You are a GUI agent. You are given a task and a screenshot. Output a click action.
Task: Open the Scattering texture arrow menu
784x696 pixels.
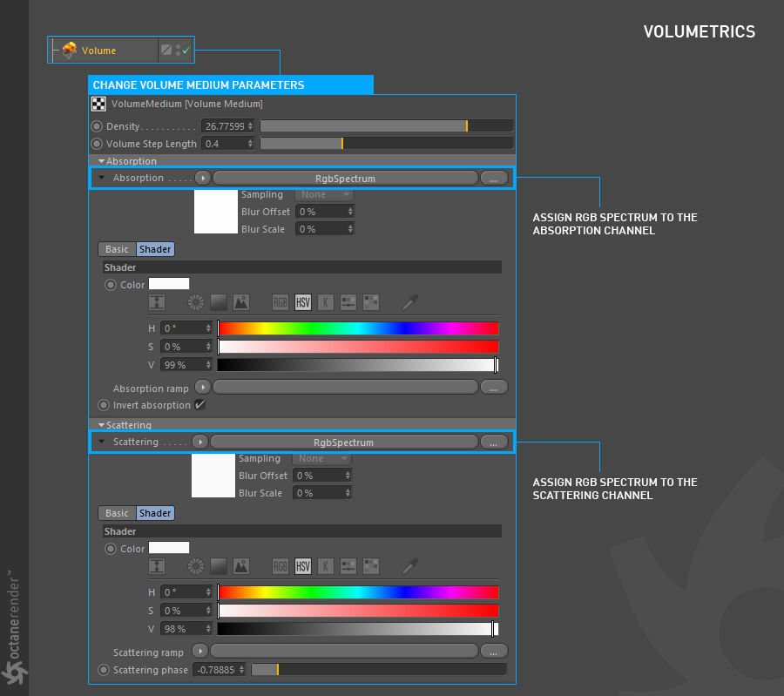coord(200,442)
